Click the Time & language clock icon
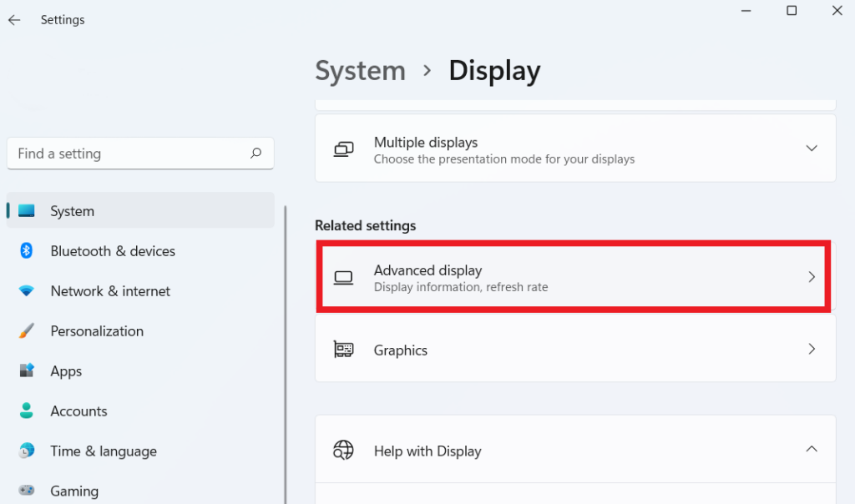The width and height of the screenshot is (855, 504). 26,451
